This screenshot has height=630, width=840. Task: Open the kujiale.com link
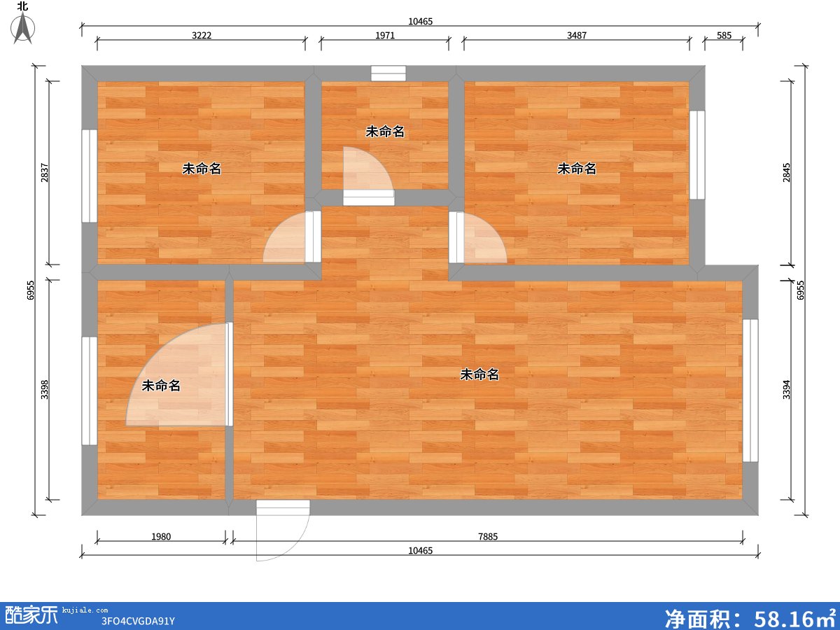coord(85,610)
